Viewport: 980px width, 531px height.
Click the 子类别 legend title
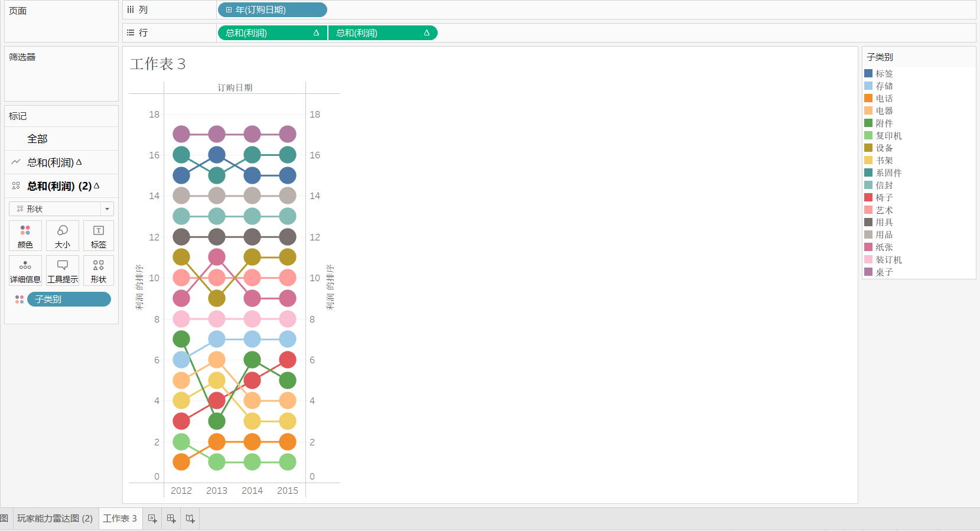pos(880,57)
